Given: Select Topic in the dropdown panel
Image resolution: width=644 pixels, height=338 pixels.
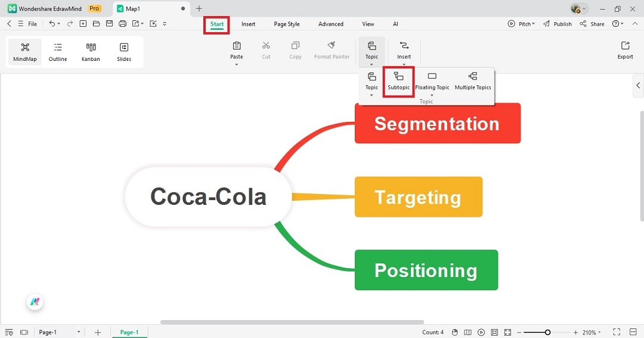Looking at the screenshot, I should [x=371, y=81].
